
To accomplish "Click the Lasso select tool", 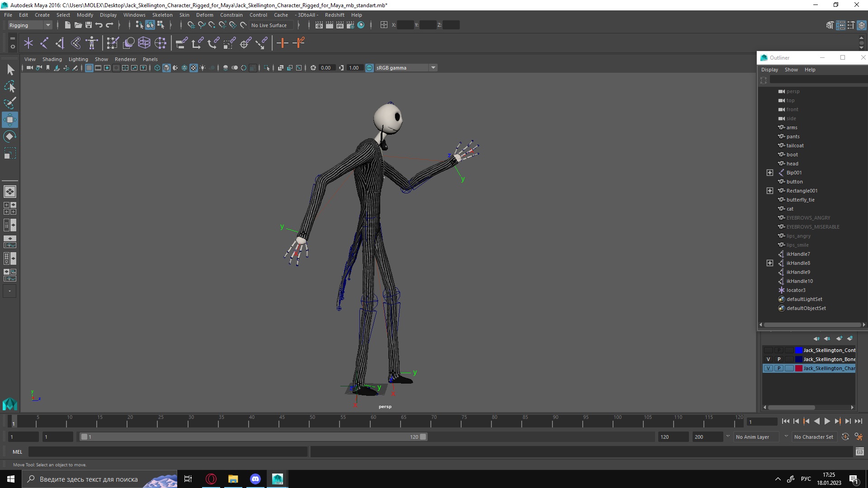I will point(10,86).
